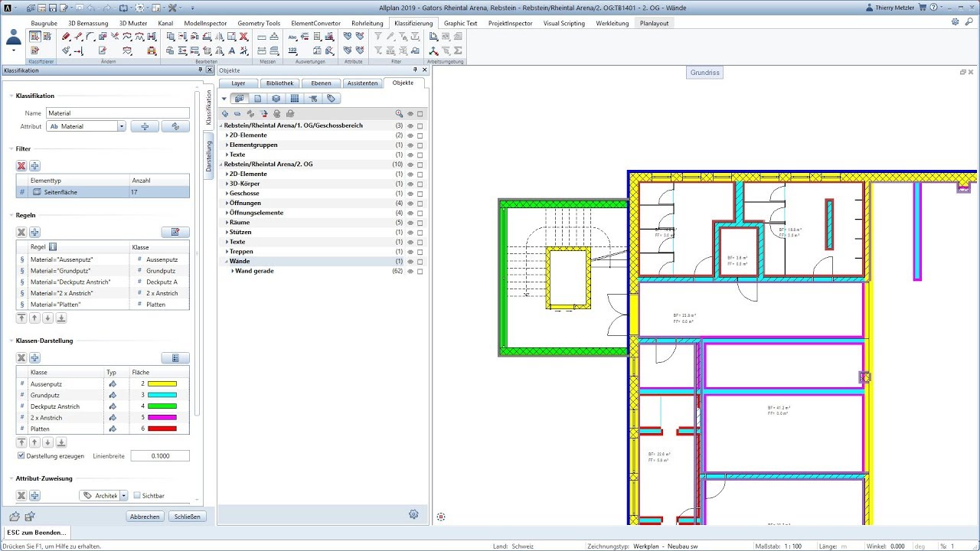Click the Typ icon in Aussenputz row
The height and width of the screenshot is (551, 980).
click(x=113, y=383)
